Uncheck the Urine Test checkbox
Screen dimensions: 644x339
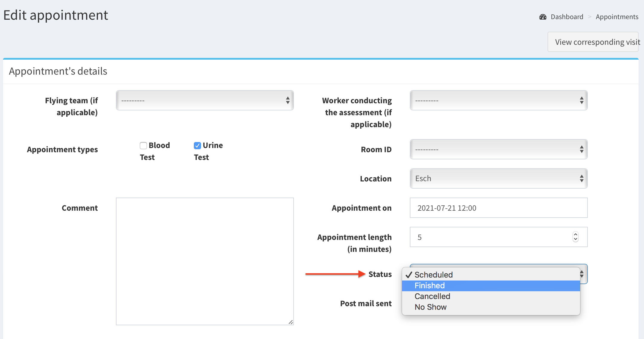tap(197, 146)
